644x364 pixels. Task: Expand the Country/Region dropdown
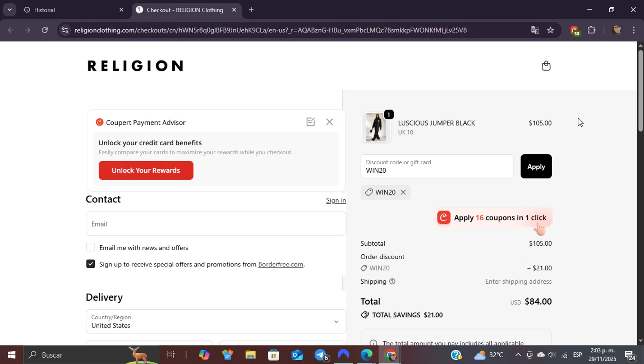point(216,321)
